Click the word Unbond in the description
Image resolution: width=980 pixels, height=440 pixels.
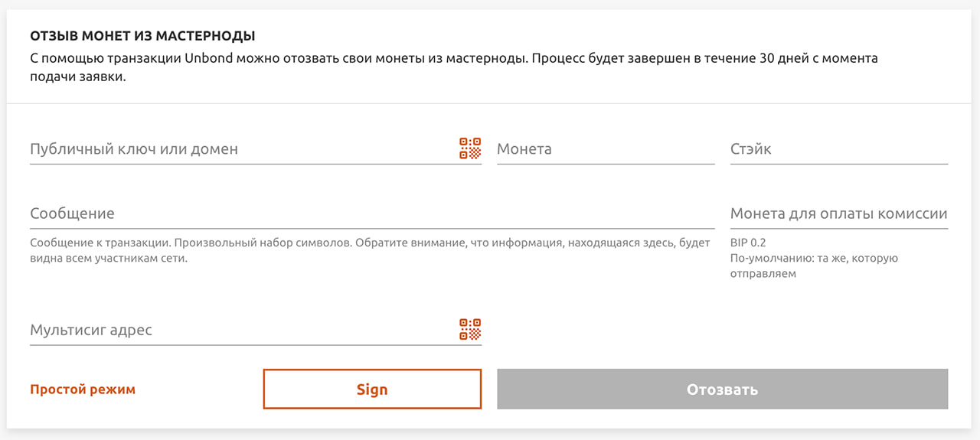point(207,58)
